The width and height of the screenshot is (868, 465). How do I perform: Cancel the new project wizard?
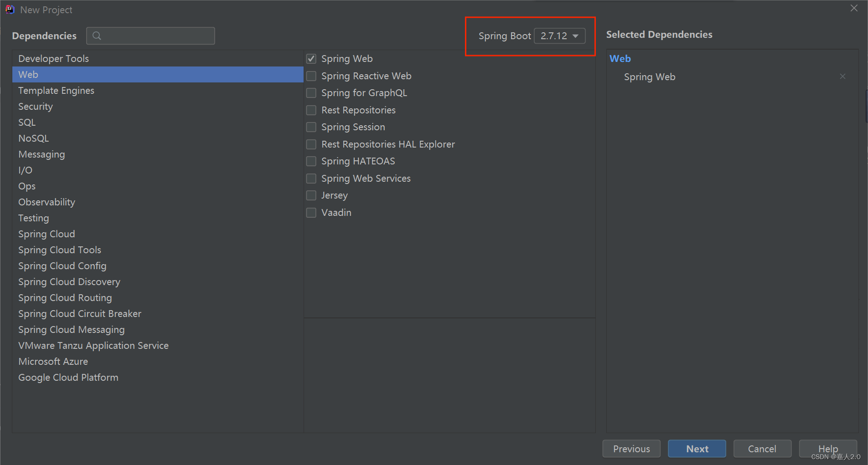(x=762, y=449)
